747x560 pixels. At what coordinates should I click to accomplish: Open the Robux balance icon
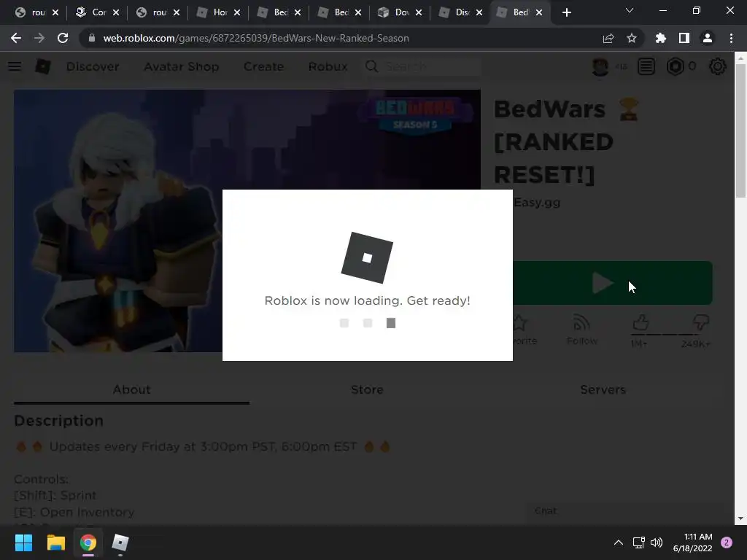pyautogui.click(x=675, y=66)
